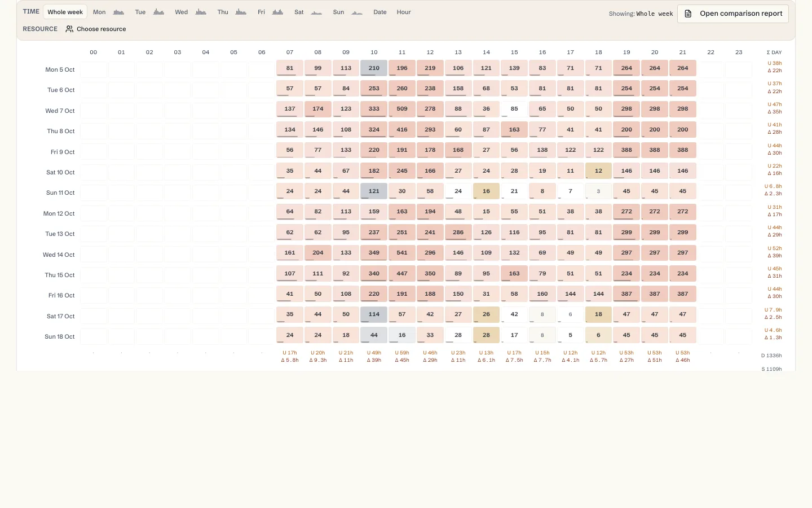Viewport: 812px width, 508px height.
Task: Open the Date filter option
Action: click(380, 12)
